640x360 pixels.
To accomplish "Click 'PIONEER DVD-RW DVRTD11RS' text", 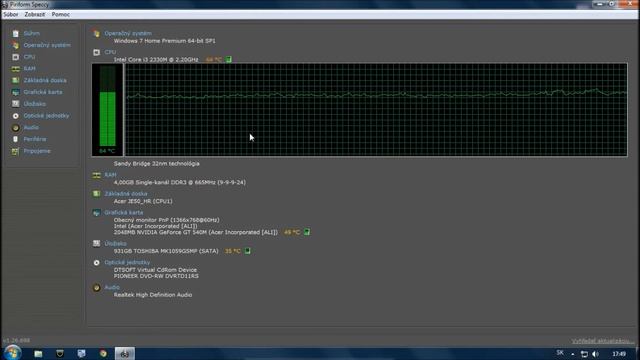I will coord(156,276).
